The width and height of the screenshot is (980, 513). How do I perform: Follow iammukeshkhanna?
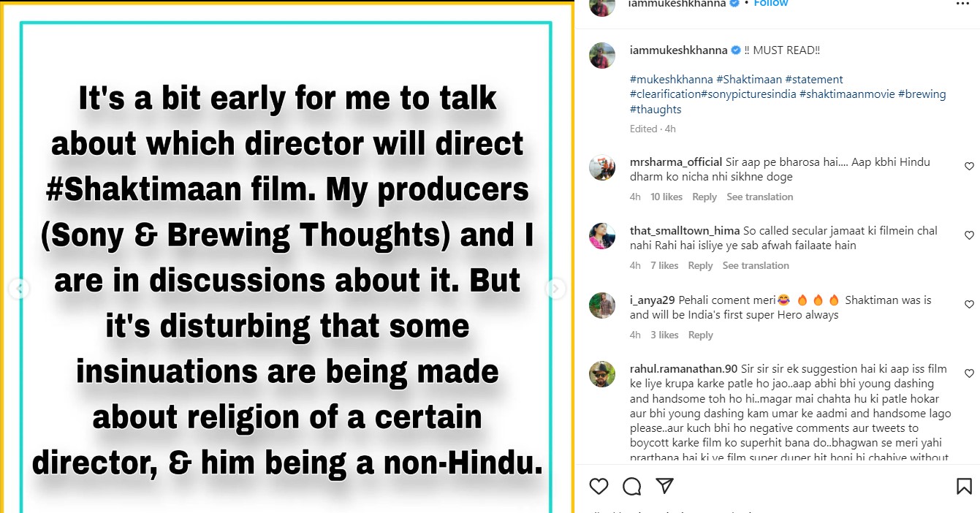pos(771,4)
